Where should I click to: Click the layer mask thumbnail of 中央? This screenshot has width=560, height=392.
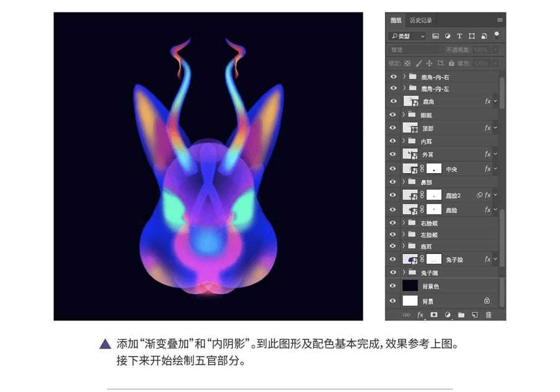tap(434, 169)
